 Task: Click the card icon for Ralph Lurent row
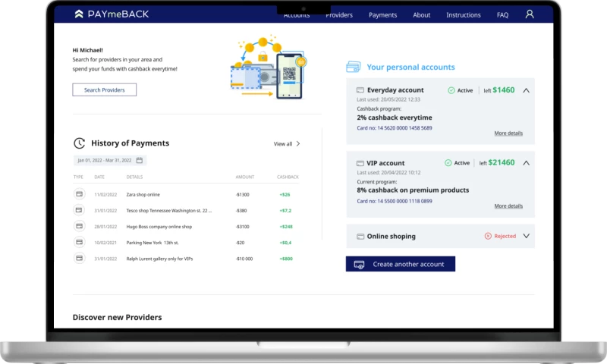(x=80, y=258)
